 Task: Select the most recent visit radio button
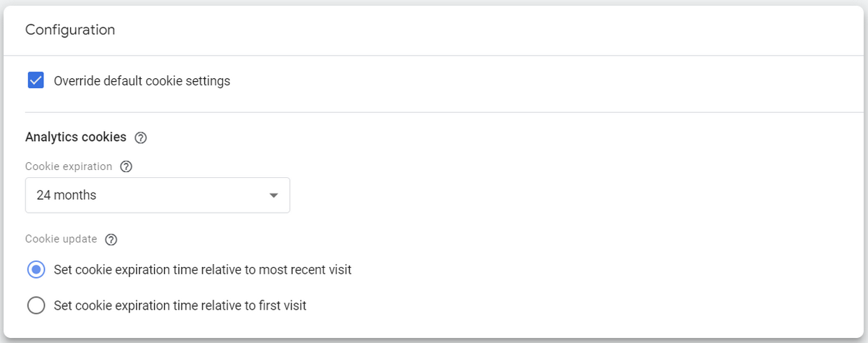click(x=35, y=270)
